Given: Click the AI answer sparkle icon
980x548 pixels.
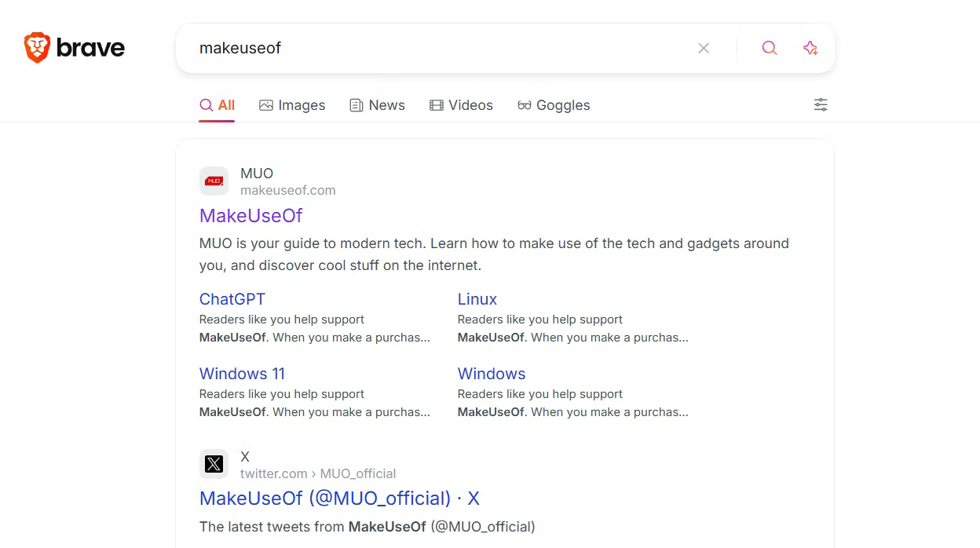Looking at the screenshot, I should point(810,48).
